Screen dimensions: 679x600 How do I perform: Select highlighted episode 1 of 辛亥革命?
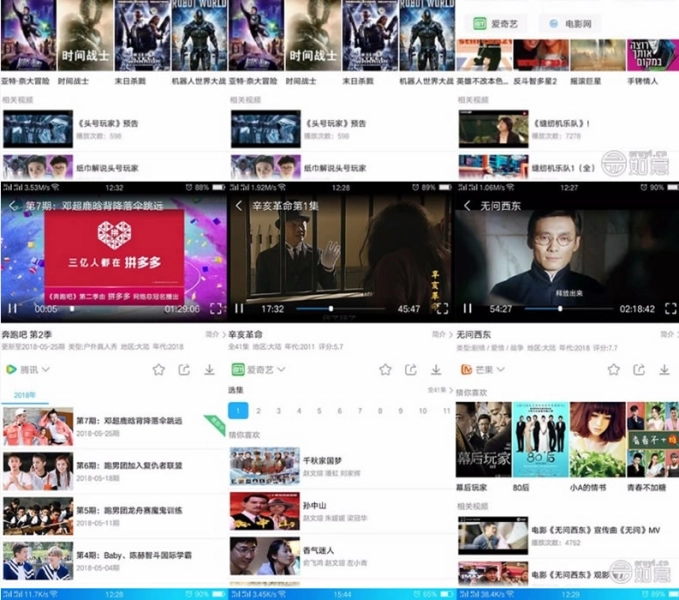pyautogui.click(x=238, y=411)
